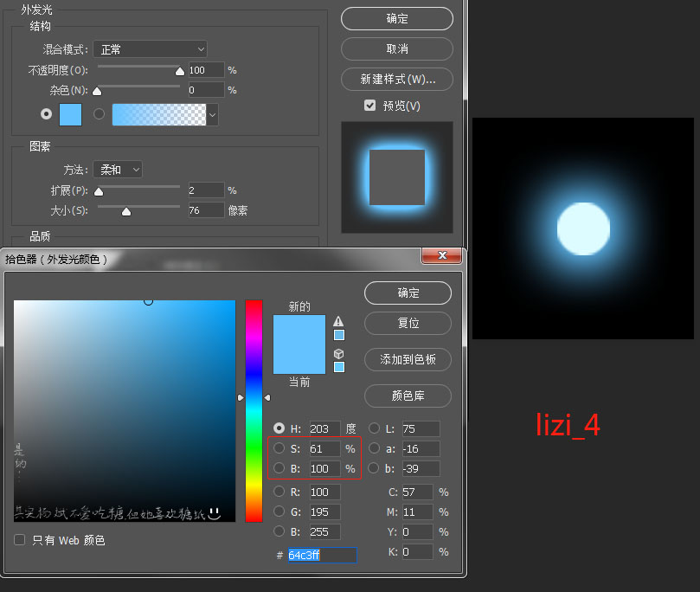Click the outer glow blue color swatch
Image resolution: width=700 pixels, height=592 pixels.
[70, 114]
